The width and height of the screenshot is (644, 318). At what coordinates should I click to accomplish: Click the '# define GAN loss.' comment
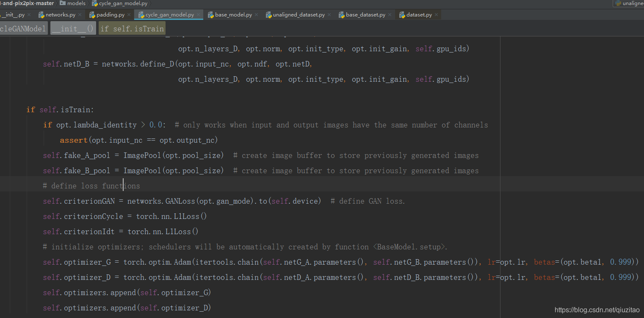click(x=368, y=201)
